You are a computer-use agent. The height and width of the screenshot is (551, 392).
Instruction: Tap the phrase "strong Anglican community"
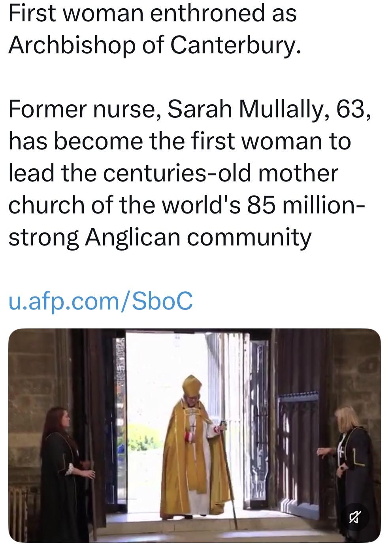point(160,237)
